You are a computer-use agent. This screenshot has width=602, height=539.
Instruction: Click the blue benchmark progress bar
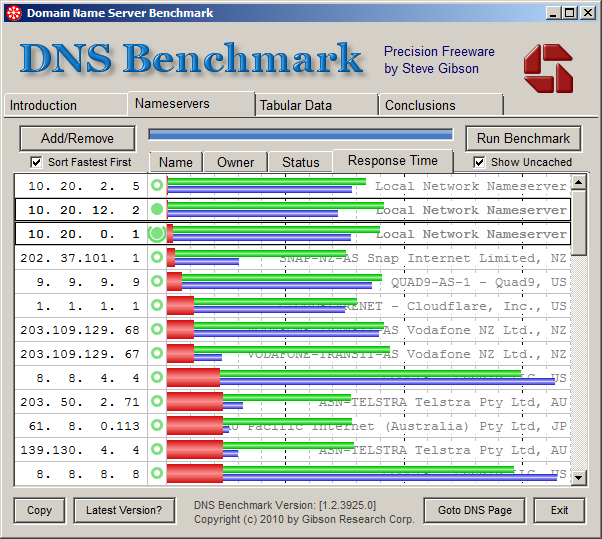[301, 134]
